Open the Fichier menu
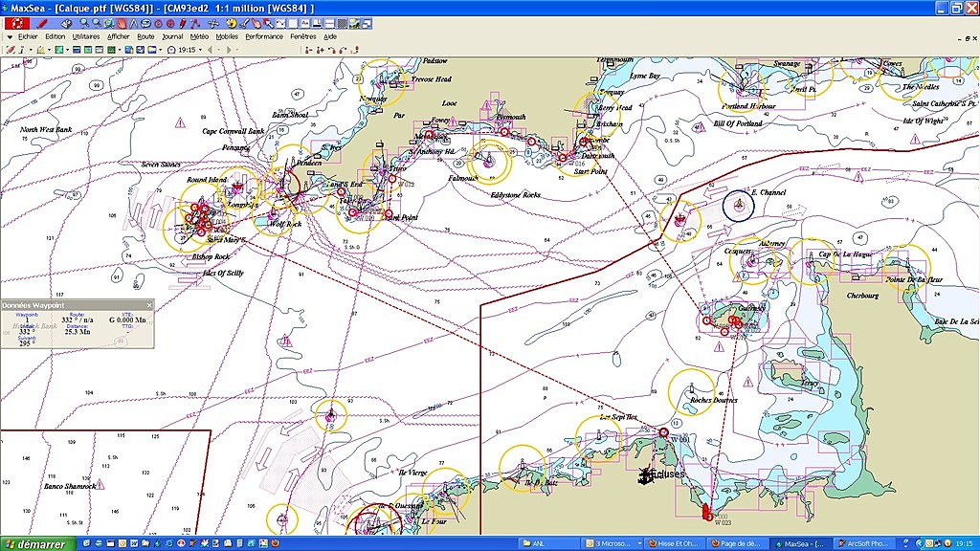The width and height of the screenshot is (980, 551). coord(28,37)
